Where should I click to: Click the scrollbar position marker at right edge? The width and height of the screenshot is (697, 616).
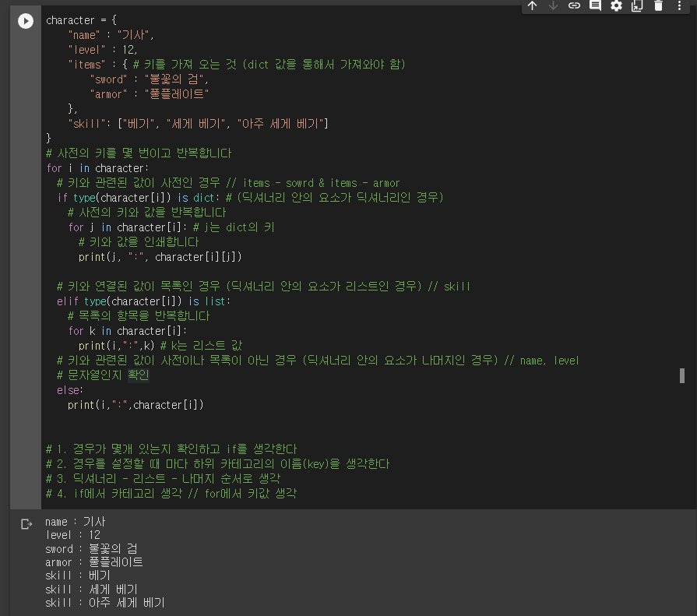682,375
